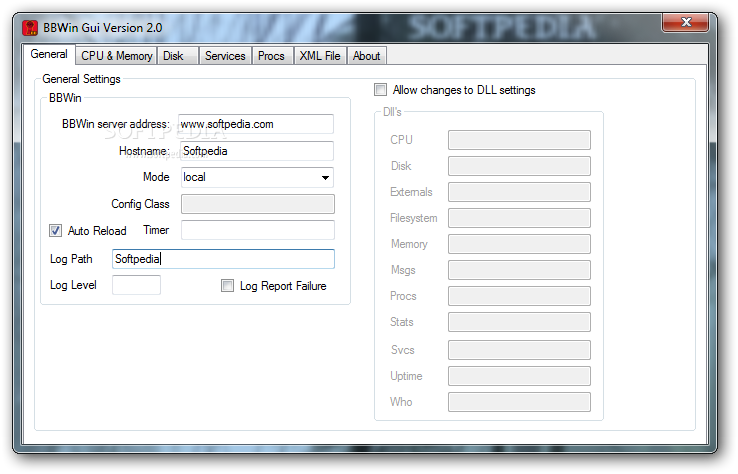Focus the Log Path field
The width and height of the screenshot is (738, 474).
223,259
